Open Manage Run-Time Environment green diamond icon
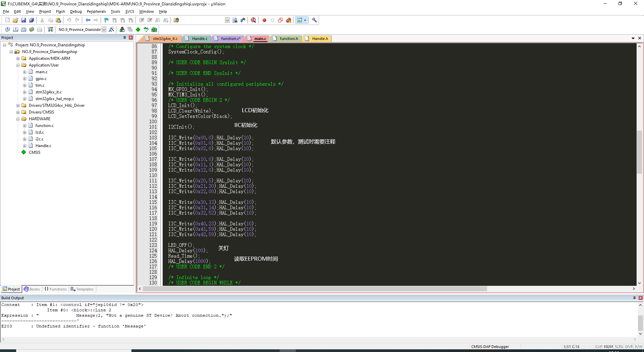 [138, 30]
